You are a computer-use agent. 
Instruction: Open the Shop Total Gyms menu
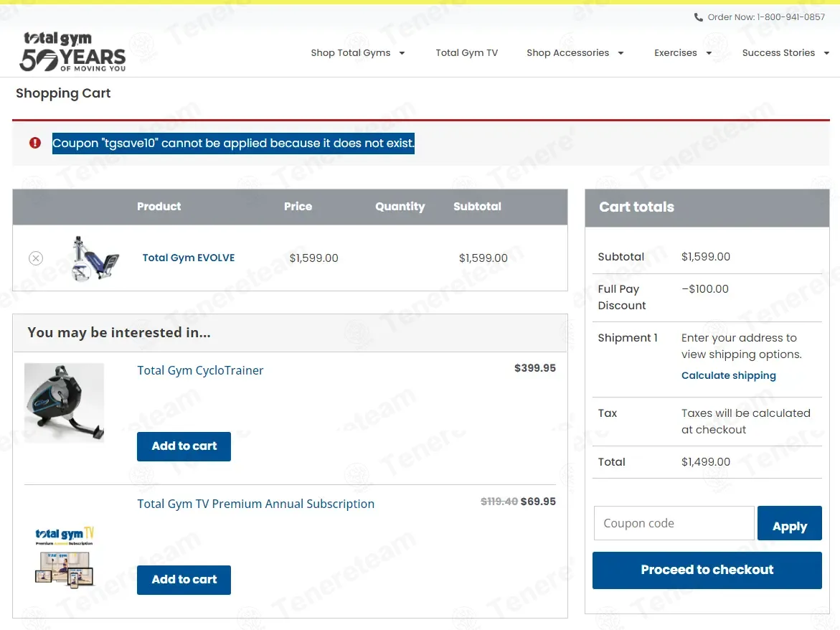tap(350, 53)
